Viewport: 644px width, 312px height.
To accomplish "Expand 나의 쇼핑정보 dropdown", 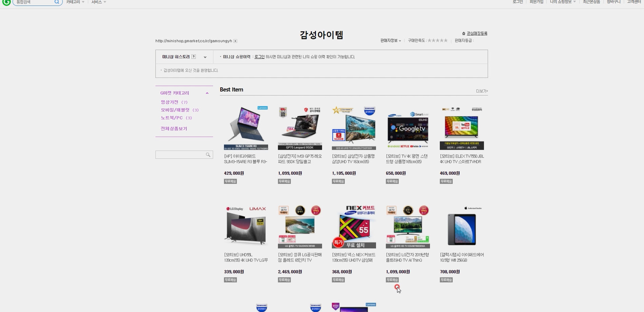I will coord(562,2).
